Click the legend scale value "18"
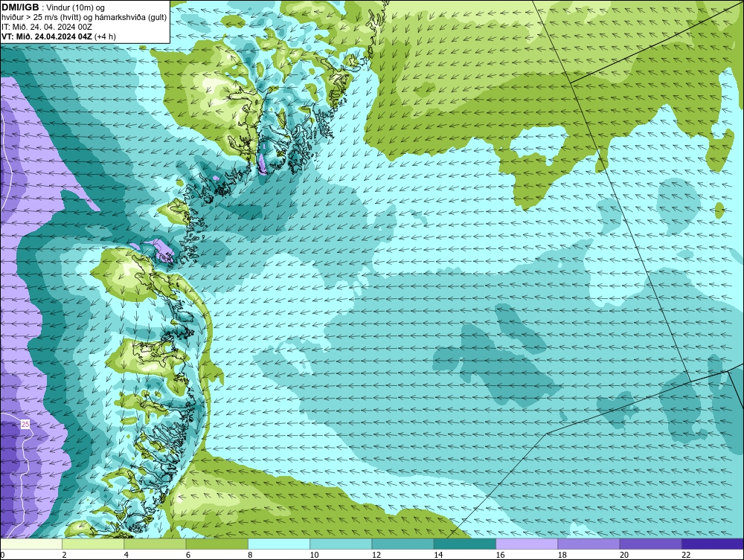Screen dimensions: 744x560 point(562,556)
